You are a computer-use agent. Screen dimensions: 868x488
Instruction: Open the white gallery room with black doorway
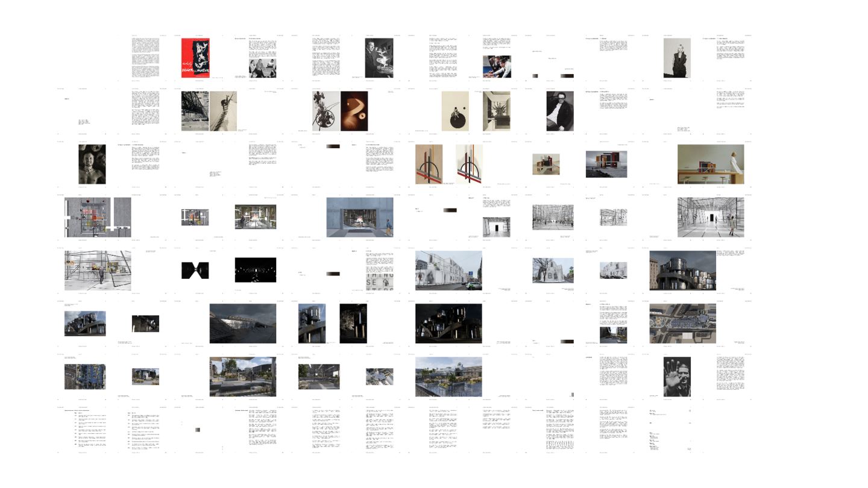pos(497,227)
